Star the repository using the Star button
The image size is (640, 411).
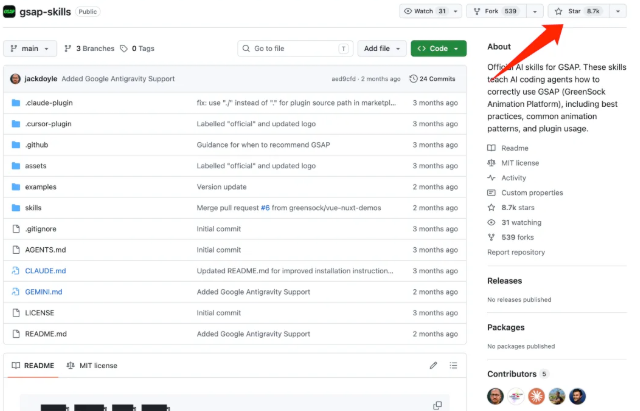click(x=579, y=11)
